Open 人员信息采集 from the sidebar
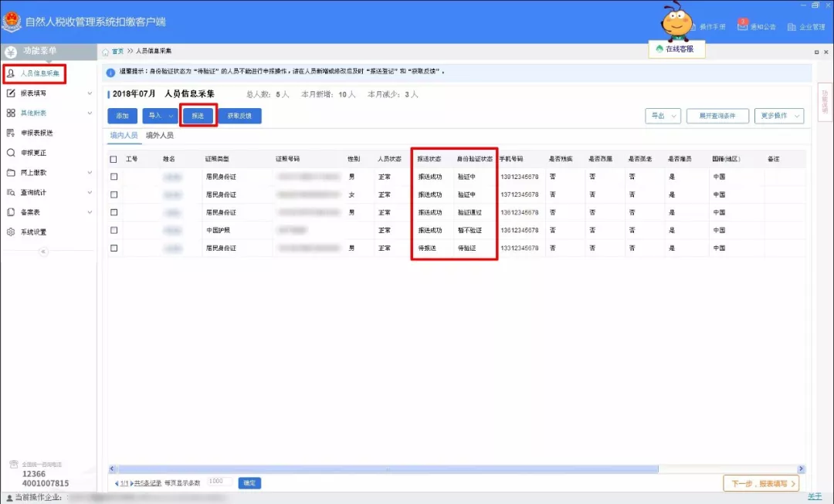The height and width of the screenshot is (504, 834). click(46, 75)
